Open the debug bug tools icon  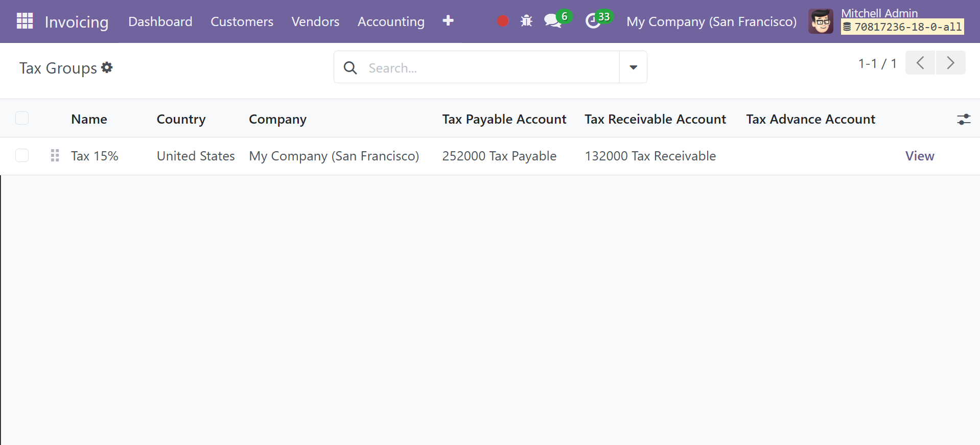(526, 21)
